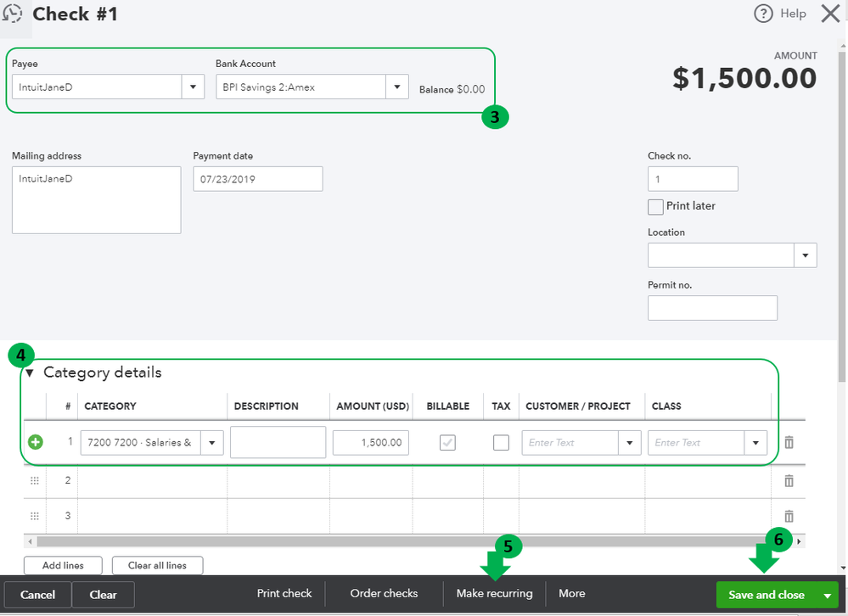Click the BILLABLE column header
The image size is (848, 616).
[x=448, y=406]
